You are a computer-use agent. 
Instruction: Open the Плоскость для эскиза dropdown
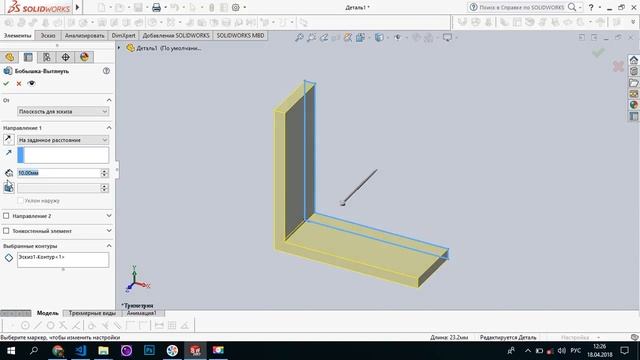pyautogui.click(x=63, y=111)
